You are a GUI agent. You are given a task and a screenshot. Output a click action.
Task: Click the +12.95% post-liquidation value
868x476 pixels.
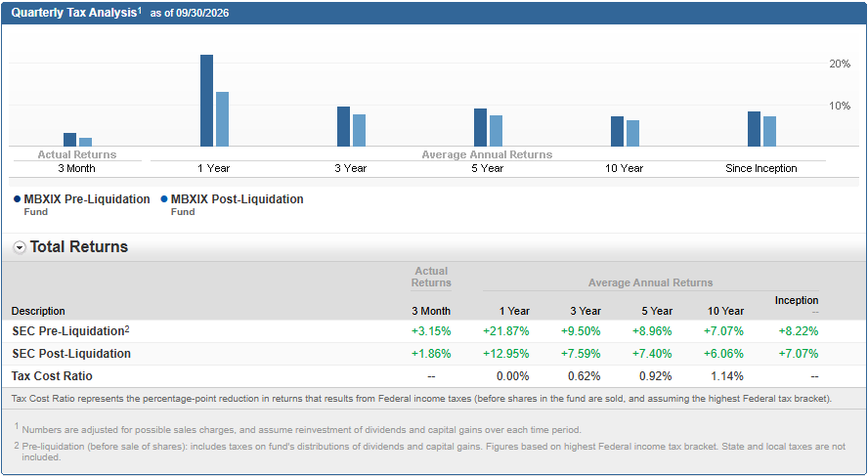506,354
